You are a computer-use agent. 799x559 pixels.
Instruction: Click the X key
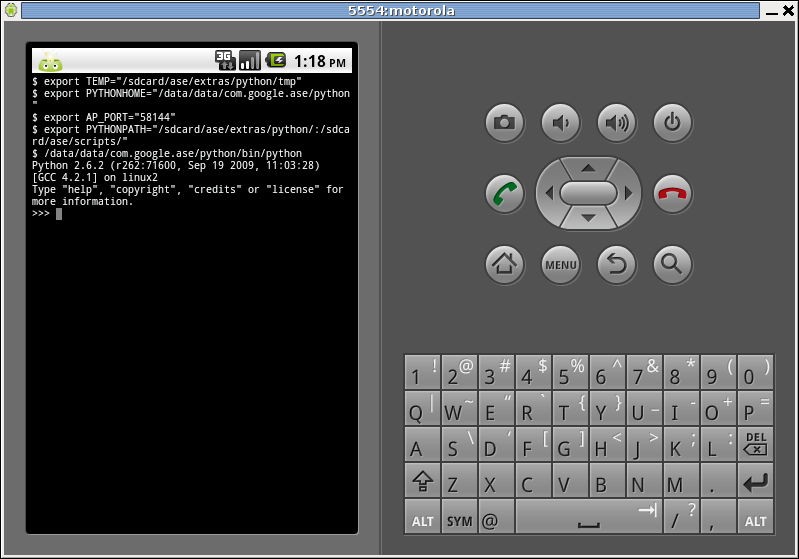tap(496, 480)
